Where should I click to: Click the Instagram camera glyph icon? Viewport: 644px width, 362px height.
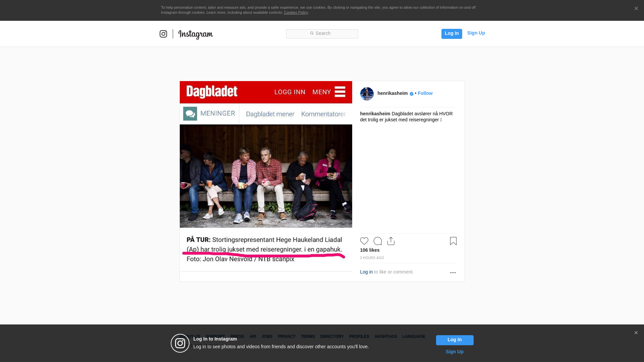(163, 34)
